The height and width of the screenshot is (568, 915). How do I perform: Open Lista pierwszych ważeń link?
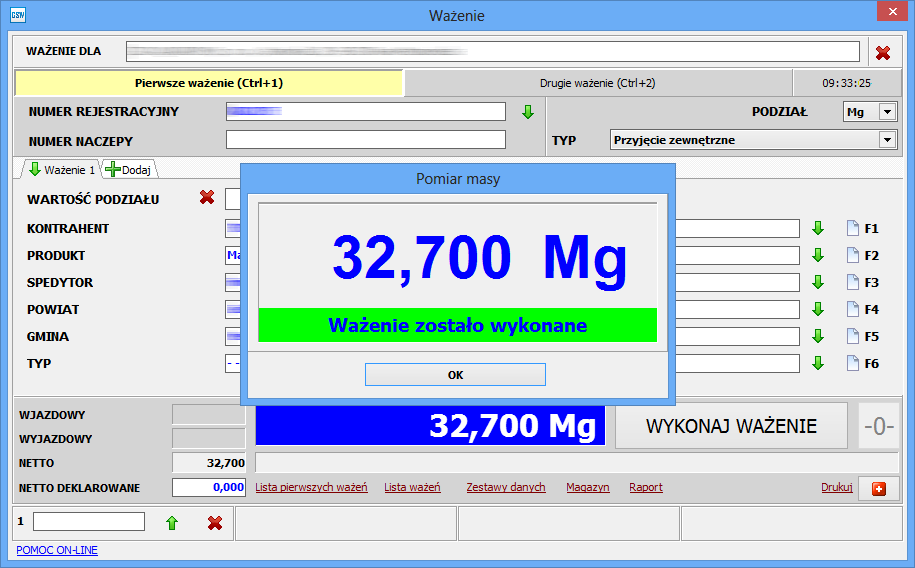tap(311, 488)
